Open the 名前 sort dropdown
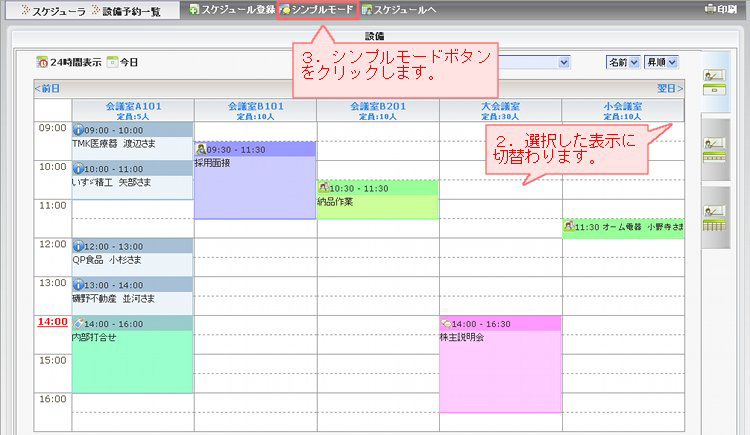 pos(623,62)
